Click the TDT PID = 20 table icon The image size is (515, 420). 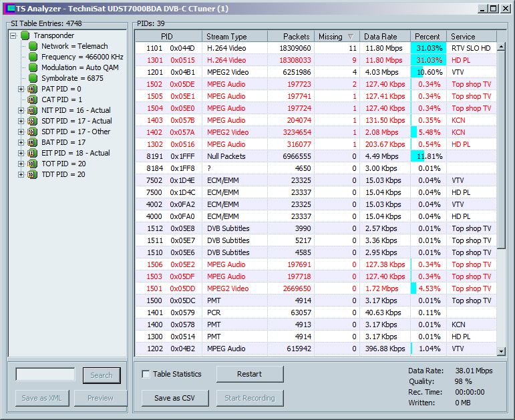pos(32,174)
